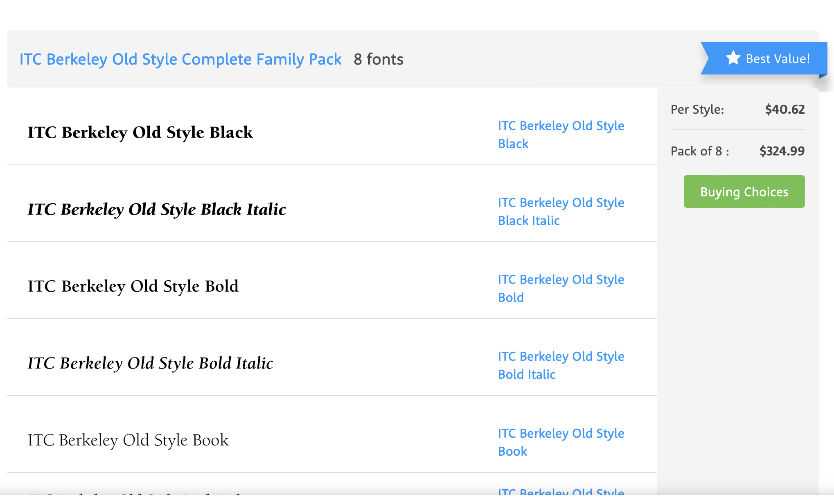Click the Black weight font sample preview
This screenshot has height=504, width=834.
pyautogui.click(x=140, y=133)
